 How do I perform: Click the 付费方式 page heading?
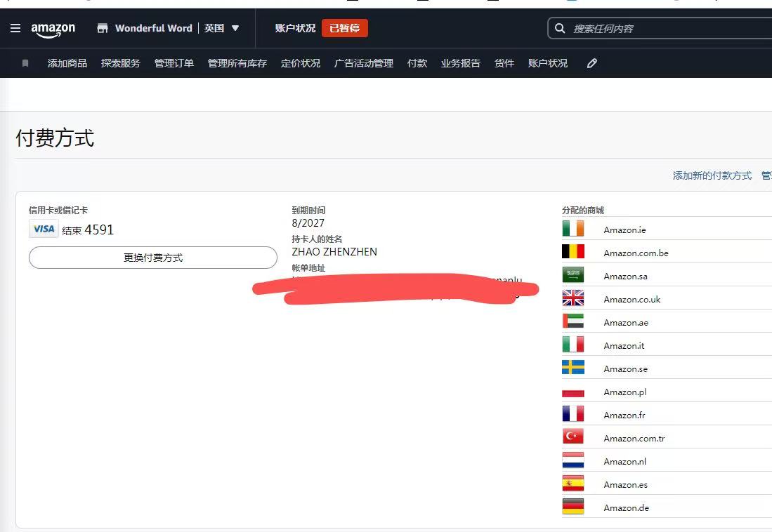pyautogui.click(x=55, y=138)
